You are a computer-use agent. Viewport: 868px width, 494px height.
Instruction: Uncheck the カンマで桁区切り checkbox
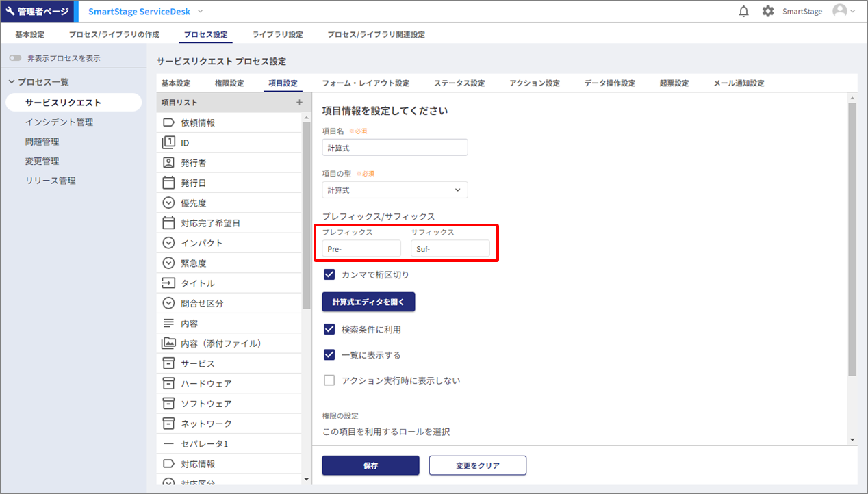329,275
